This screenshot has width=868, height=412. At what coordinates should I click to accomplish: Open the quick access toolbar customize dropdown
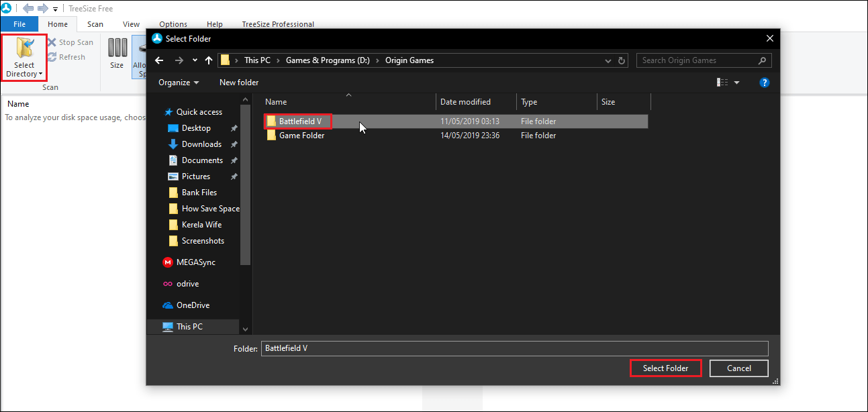click(x=55, y=9)
